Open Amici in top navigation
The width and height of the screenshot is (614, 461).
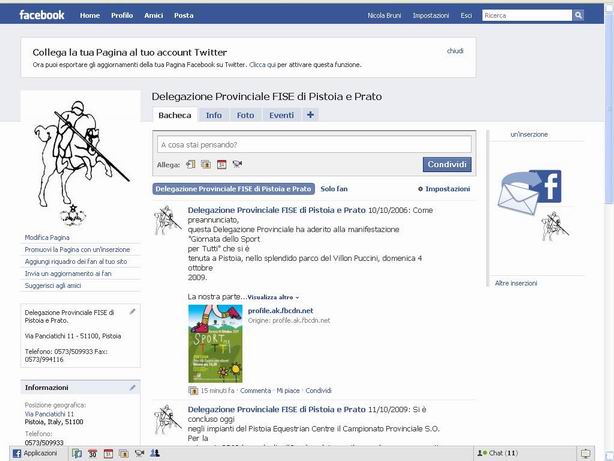pyautogui.click(x=154, y=15)
